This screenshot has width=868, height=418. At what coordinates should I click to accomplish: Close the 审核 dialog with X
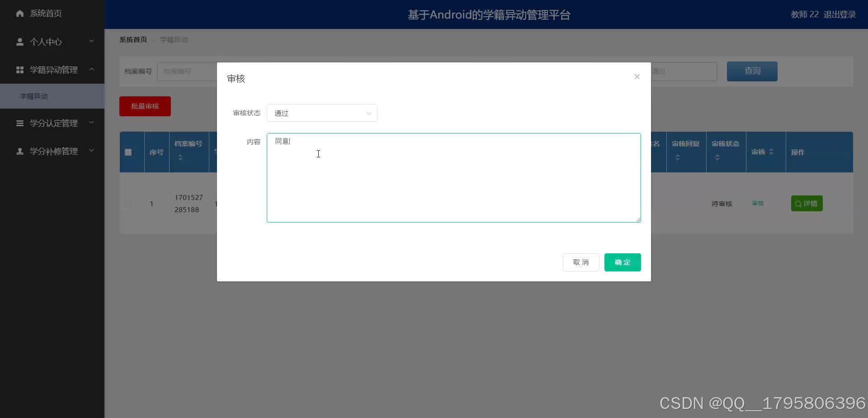637,76
